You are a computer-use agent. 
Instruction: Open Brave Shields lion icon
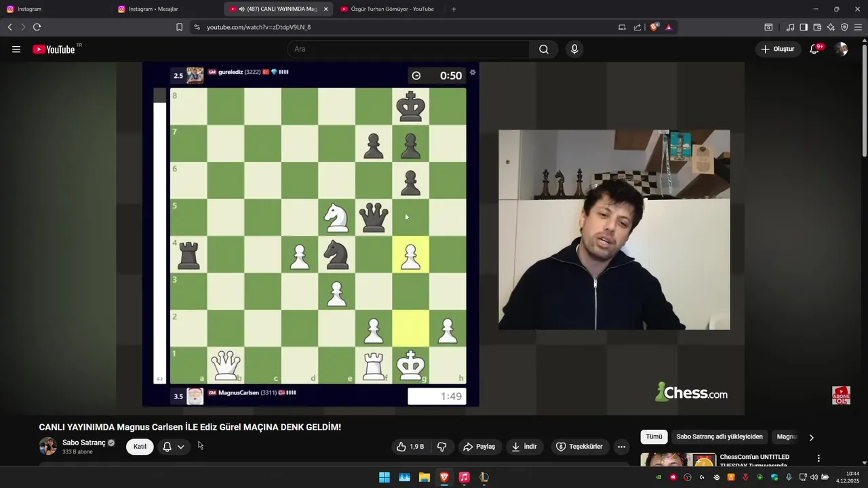click(x=654, y=27)
